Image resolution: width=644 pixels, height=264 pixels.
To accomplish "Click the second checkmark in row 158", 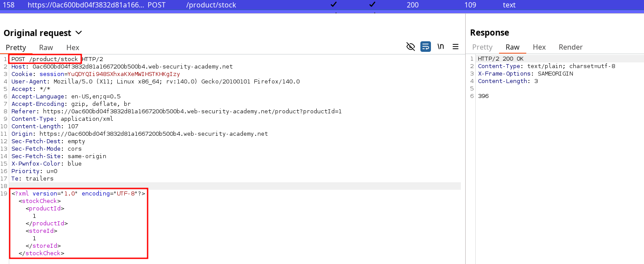I will [x=372, y=5].
